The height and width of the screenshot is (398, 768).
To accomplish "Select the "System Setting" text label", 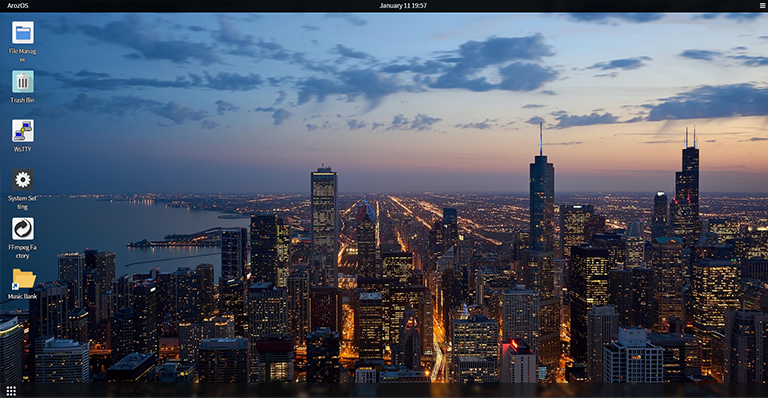I will [23, 203].
